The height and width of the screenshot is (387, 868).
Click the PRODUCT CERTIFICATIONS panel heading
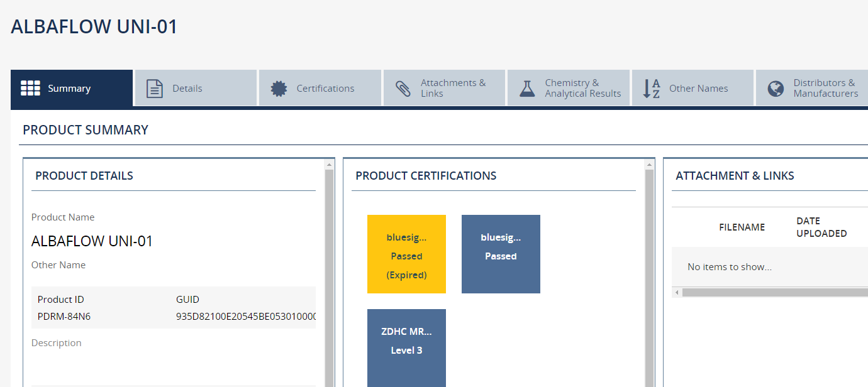[x=426, y=176]
